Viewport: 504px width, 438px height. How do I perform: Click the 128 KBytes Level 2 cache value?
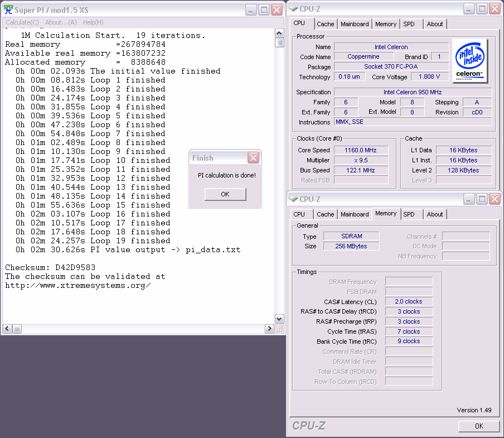click(463, 170)
